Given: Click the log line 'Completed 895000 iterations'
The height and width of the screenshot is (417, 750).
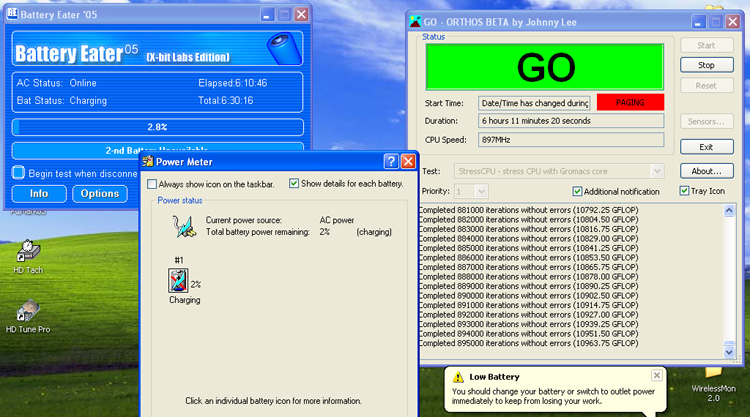Looking at the screenshot, I should coord(529,343).
